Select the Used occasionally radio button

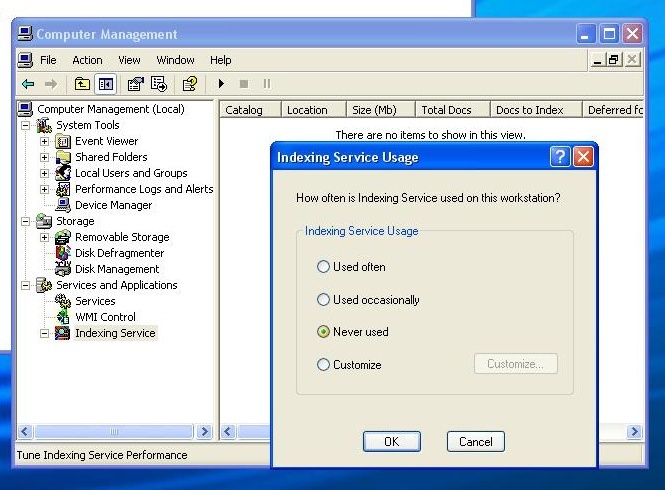[x=323, y=300]
